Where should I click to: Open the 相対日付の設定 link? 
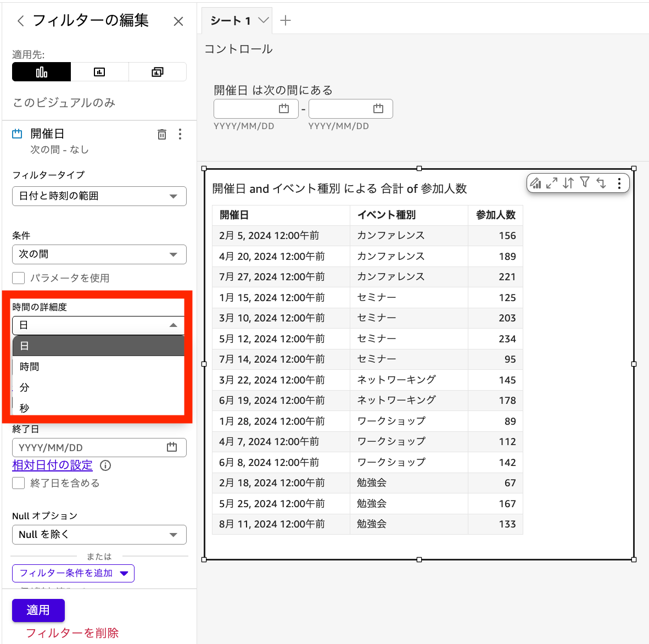tap(52, 465)
